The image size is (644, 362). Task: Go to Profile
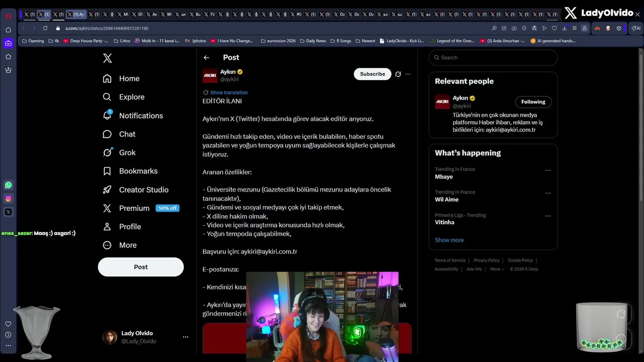[122, 227]
